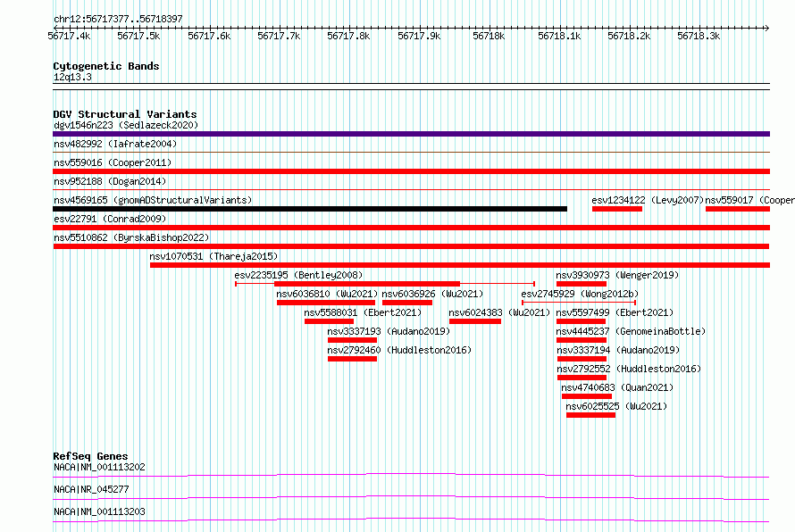795x532 pixels.
Task: Open nsv4569165 (gnomADStructuralVariants) label
Action: click(x=153, y=200)
